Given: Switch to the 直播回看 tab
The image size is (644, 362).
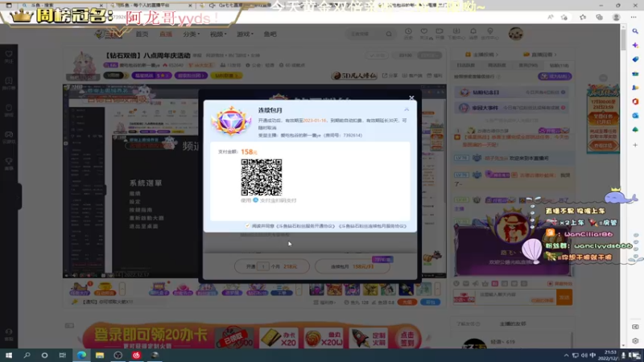Looking at the screenshot, I should point(539,54).
